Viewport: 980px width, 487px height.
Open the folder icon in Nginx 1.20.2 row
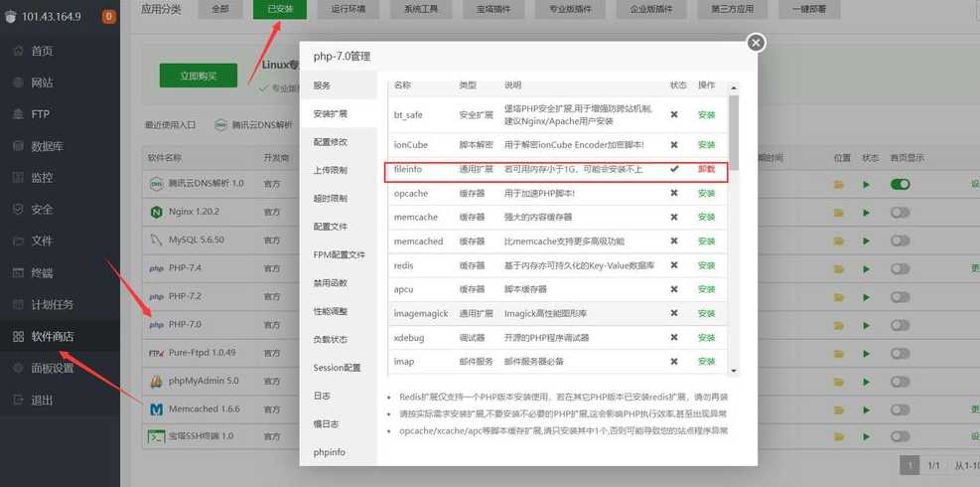(x=839, y=213)
